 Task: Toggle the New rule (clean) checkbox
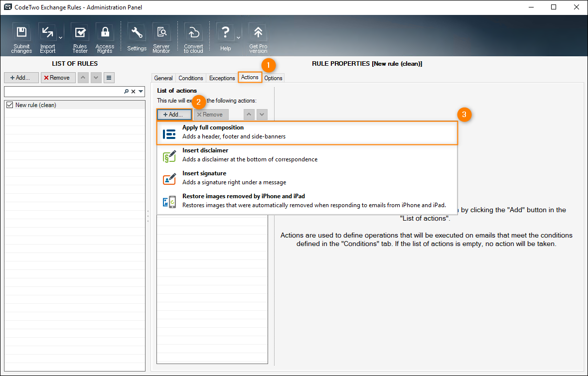tap(10, 105)
